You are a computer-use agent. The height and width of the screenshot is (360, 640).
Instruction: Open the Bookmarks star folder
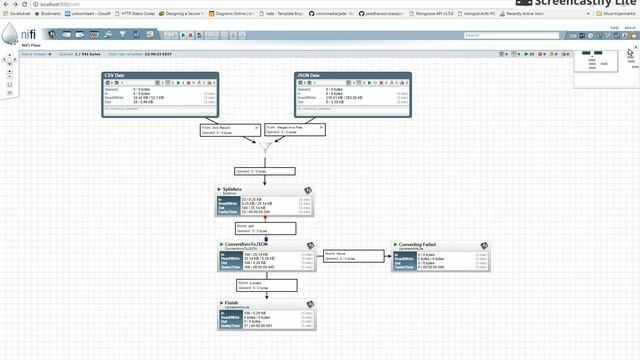click(48, 13)
